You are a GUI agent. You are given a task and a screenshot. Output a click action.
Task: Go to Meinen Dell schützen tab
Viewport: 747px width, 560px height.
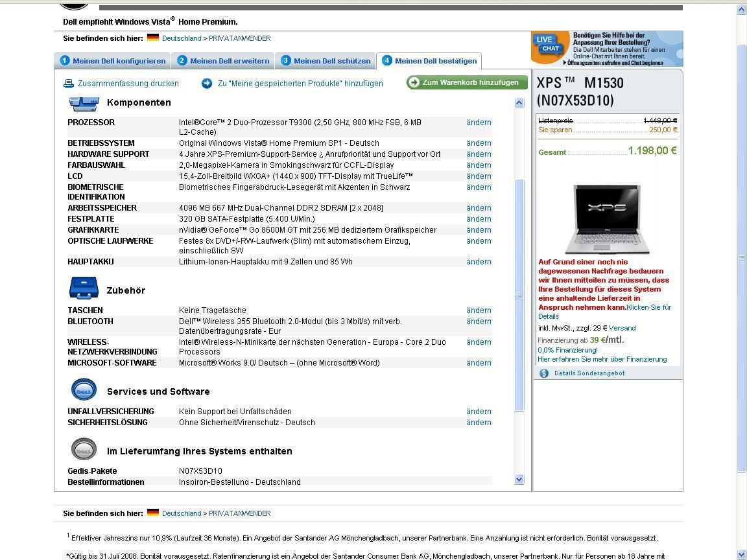(326, 61)
